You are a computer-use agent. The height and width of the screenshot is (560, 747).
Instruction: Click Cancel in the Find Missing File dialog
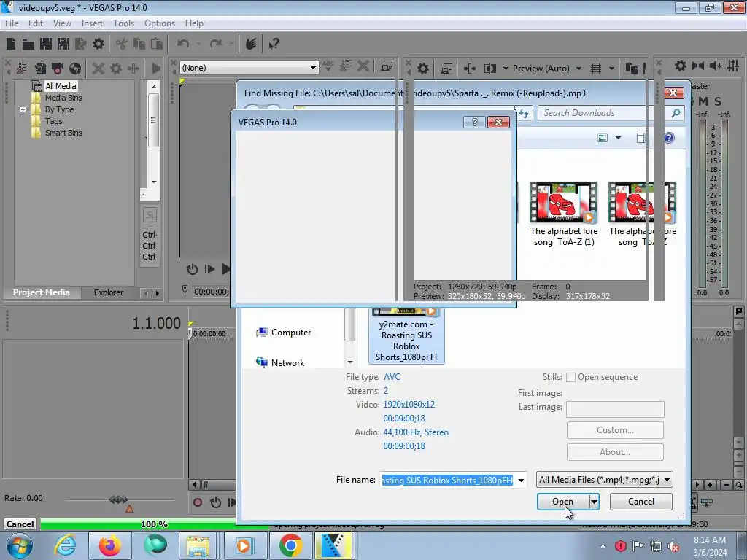(x=641, y=502)
